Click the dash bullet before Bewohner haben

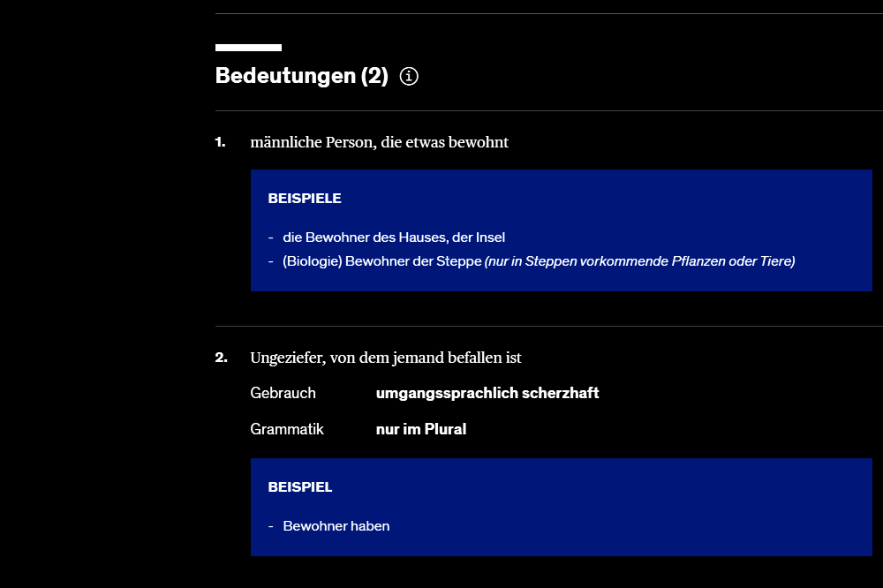271,526
